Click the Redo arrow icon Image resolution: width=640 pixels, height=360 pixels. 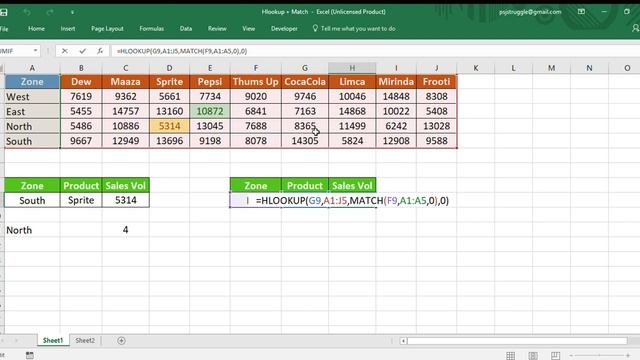pos(50,12)
